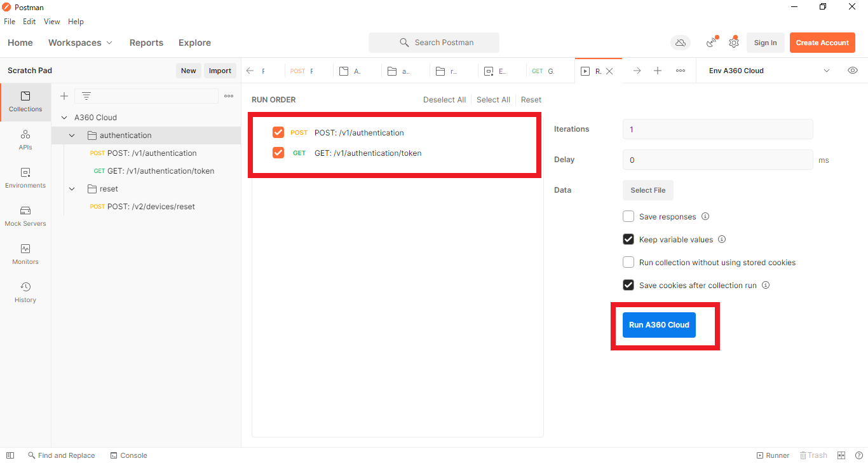Click Select All in run order
The image size is (868, 463).
[x=493, y=100]
